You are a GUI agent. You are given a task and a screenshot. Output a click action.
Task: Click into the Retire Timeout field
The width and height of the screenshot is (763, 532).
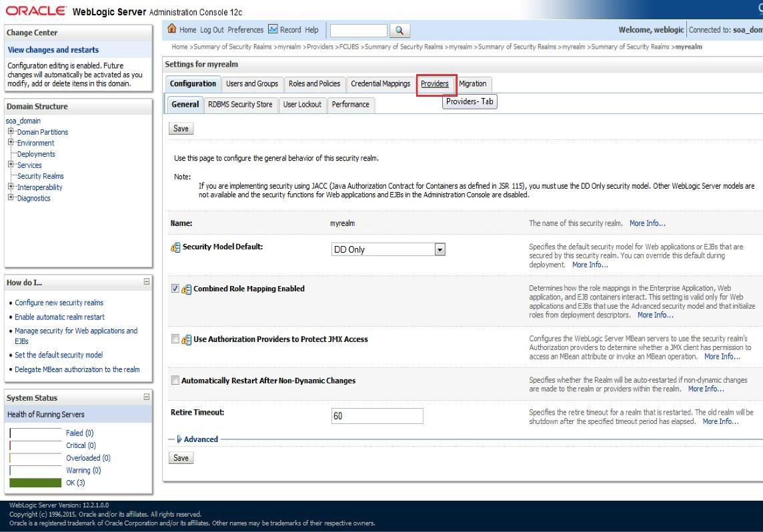(377, 416)
